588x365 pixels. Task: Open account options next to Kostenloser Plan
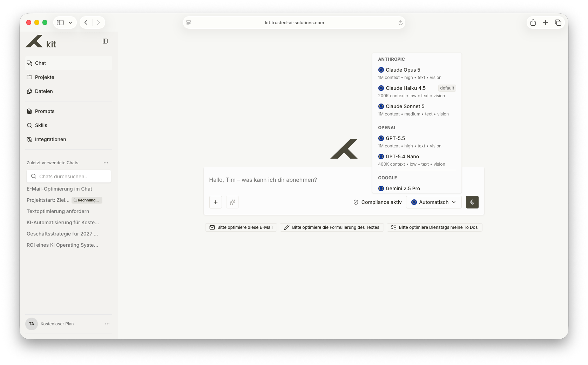click(107, 324)
